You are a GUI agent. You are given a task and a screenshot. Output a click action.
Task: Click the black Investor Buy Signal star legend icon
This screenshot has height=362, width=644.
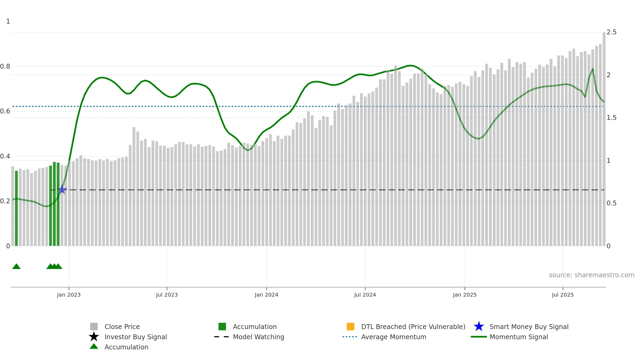(94, 337)
